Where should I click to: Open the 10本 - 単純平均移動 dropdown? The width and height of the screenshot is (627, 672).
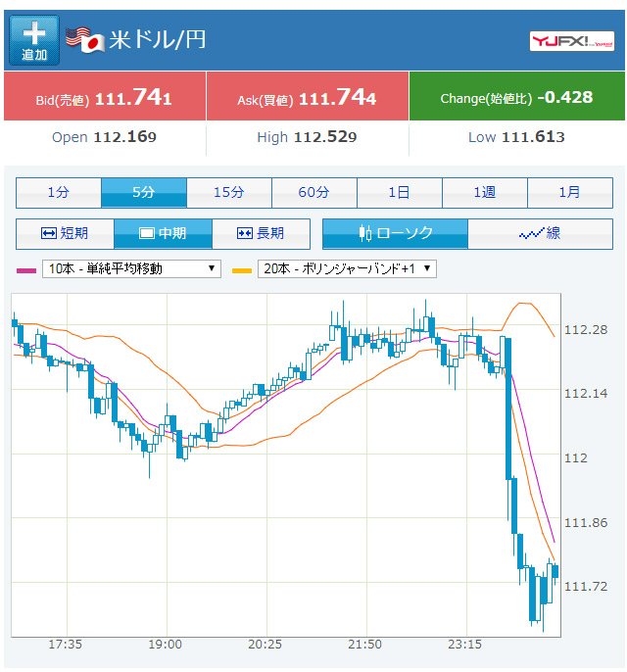coord(131,268)
